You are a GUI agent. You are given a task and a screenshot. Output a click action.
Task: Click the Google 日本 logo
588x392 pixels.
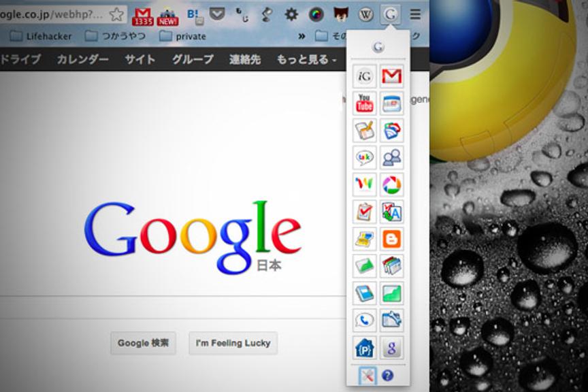pyautogui.click(x=193, y=238)
